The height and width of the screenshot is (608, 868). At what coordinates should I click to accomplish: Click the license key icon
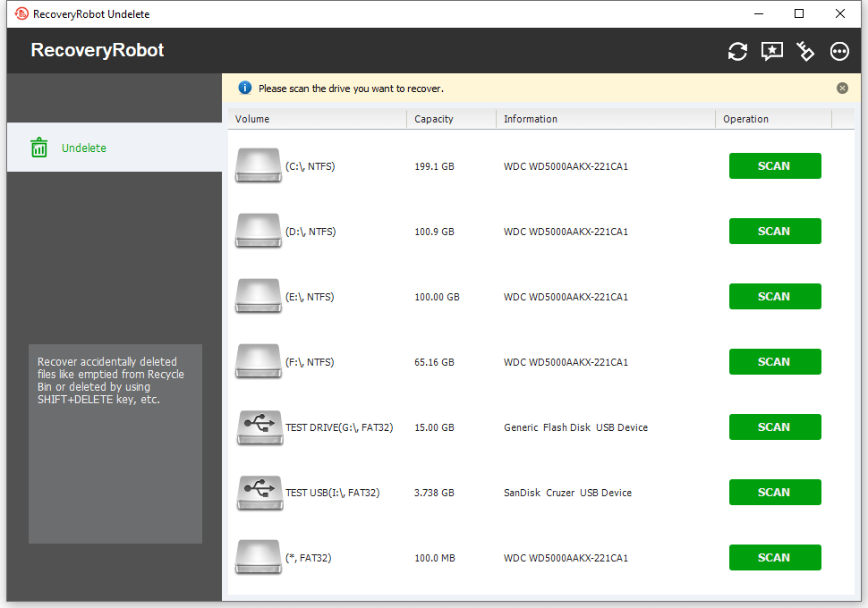(x=804, y=51)
